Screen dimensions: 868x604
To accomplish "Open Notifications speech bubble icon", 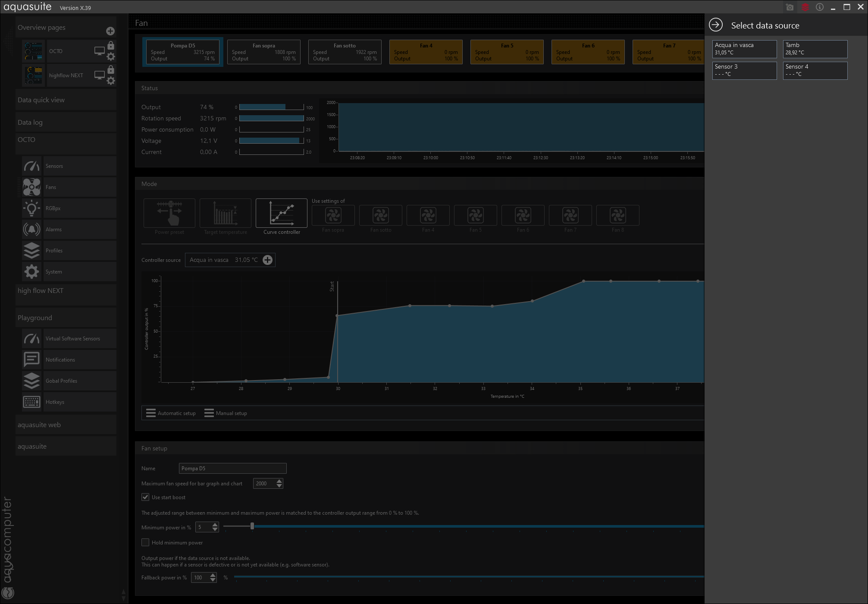I will (x=32, y=360).
